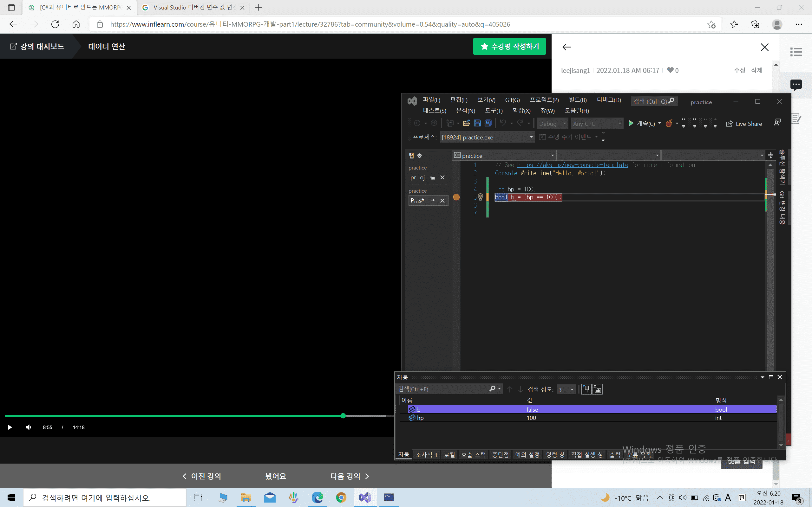Click the Open File folder icon
Screen dimensions: 812x507
(x=466, y=123)
